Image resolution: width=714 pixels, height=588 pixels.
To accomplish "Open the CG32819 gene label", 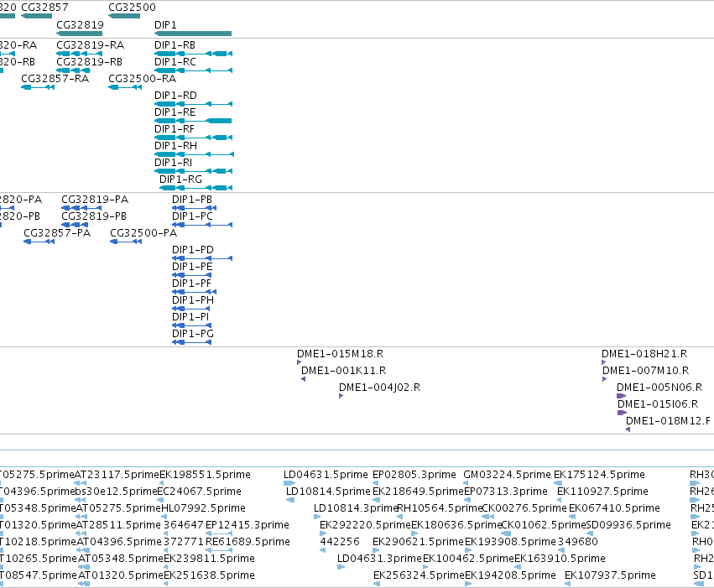I will tap(81, 25).
